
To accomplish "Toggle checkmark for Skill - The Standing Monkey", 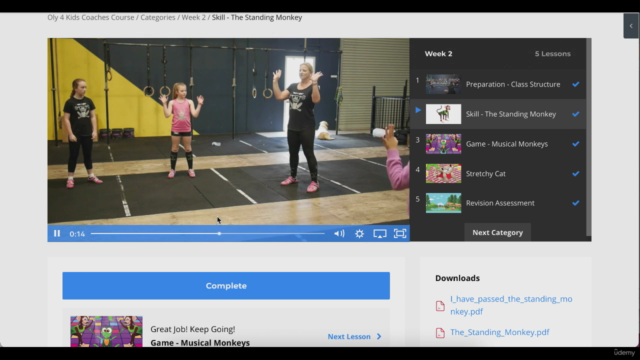I will pyautogui.click(x=576, y=114).
